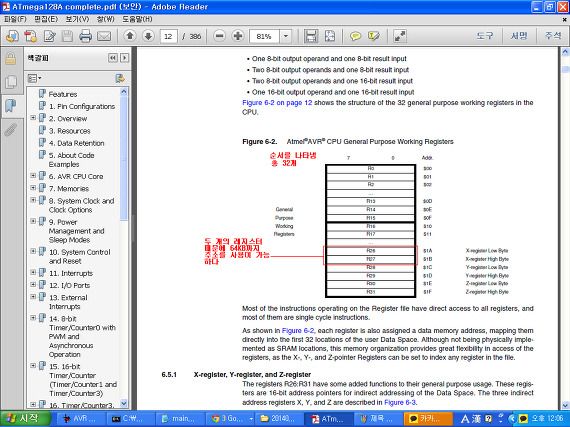Open the 1. Pin Configurations bookmark

click(x=82, y=106)
